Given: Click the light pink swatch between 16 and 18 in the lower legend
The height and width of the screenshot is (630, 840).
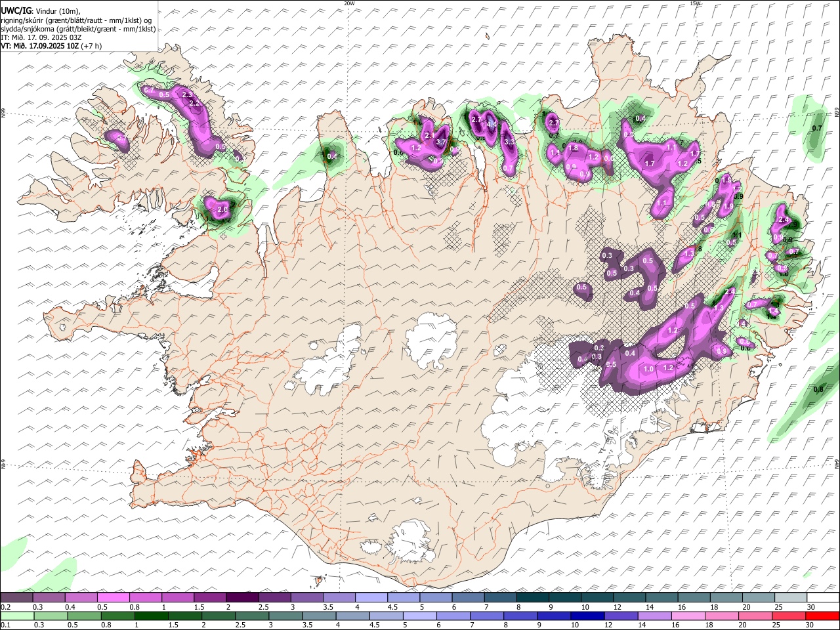Looking at the screenshot, I should [688, 616].
